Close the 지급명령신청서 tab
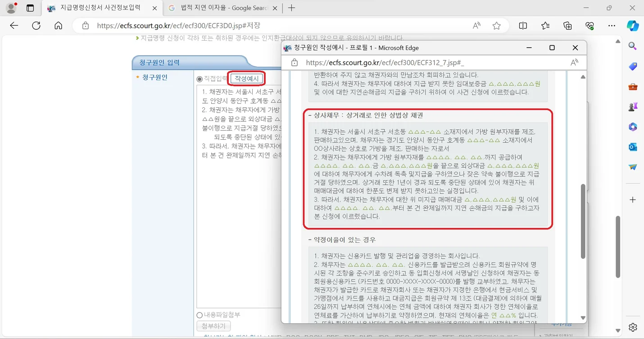Viewport: 644px width, 339px height. pyautogui.click(x=154, y=8)
